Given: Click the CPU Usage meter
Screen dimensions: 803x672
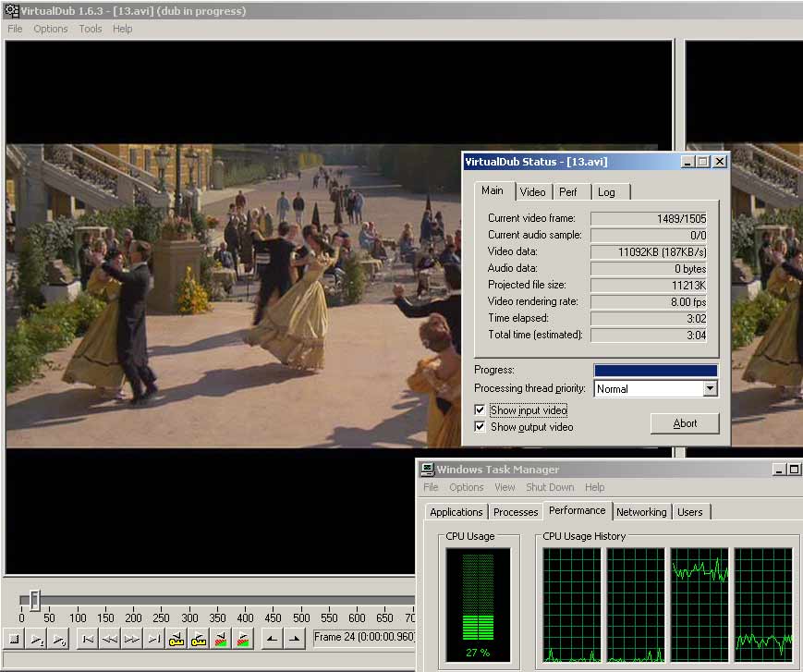Looking at the screenshot, I should (479, 605).
